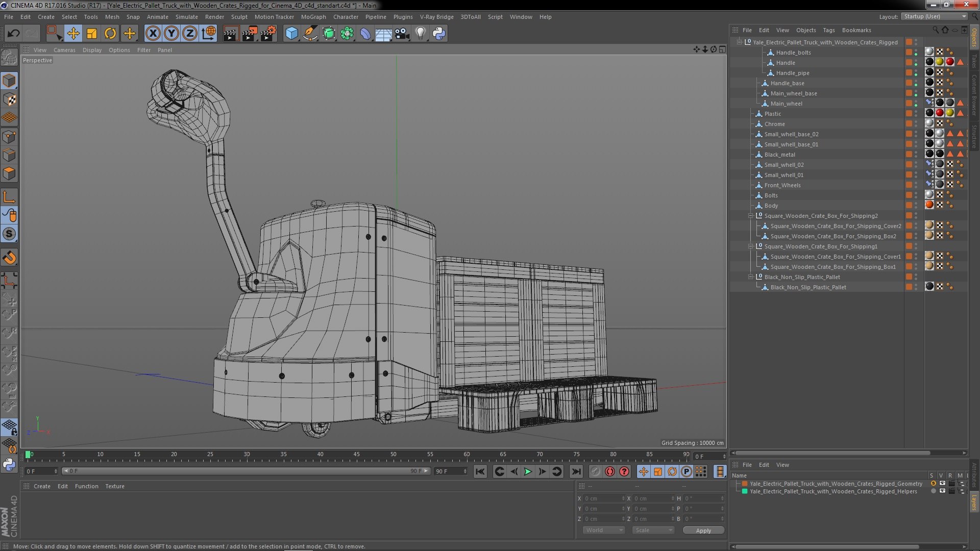The width and height of the screenshot is (980, 551).
Task: Play the animation forward
Action: [528, 472]
